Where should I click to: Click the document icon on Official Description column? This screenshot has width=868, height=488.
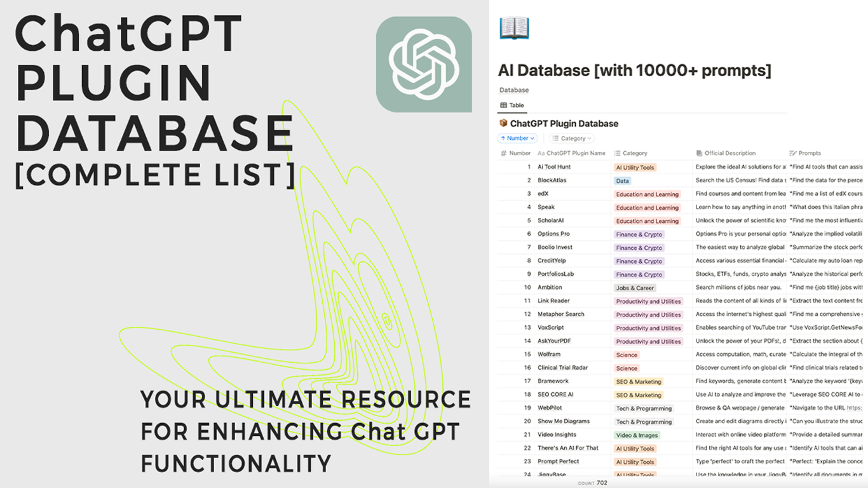pyautogui.click(x=698, y=152)
